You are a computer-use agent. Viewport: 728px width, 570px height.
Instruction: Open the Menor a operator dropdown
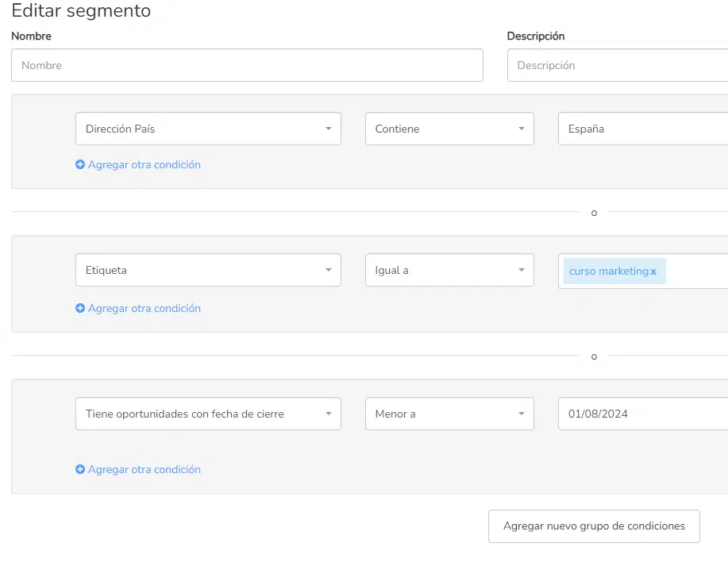pyautogui.click(x=449, y=414)
